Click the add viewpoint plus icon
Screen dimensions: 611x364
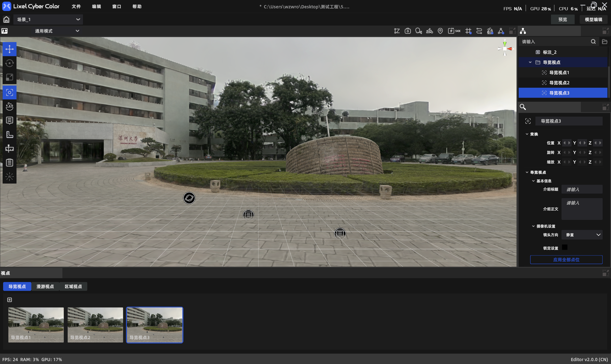[x=9, y=300]
